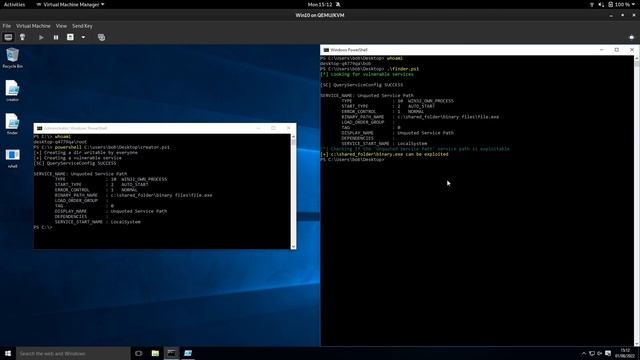Click the right PowerShell window scrollbar
The image size is (640, 360).
point(637,201)
